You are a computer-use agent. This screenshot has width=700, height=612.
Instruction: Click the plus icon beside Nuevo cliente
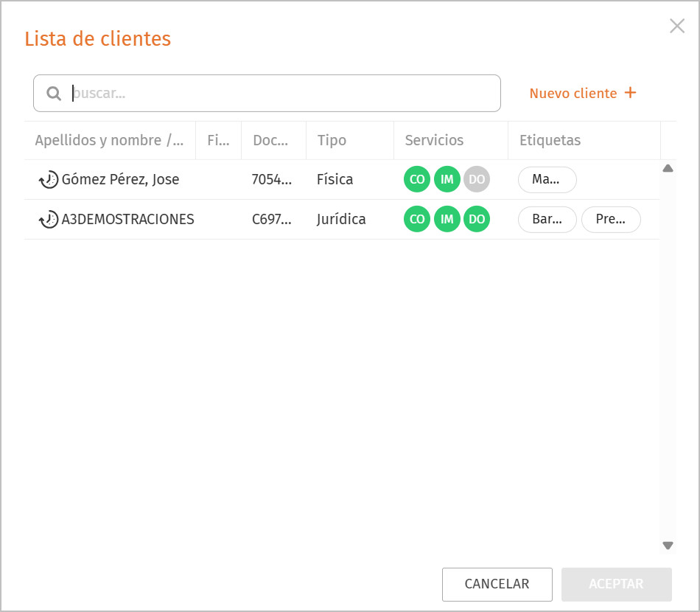point(630,92)
